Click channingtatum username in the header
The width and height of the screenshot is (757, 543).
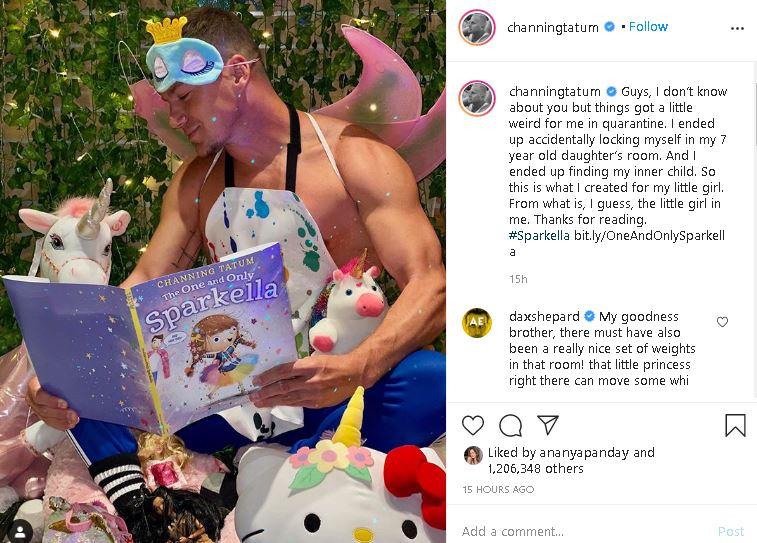(x=553, y=28)
